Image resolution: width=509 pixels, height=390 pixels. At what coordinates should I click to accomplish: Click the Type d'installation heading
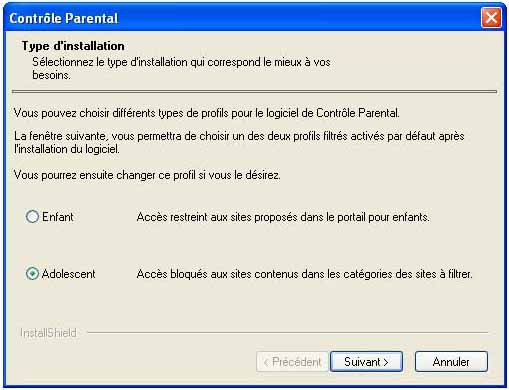(x=73, y=46)
